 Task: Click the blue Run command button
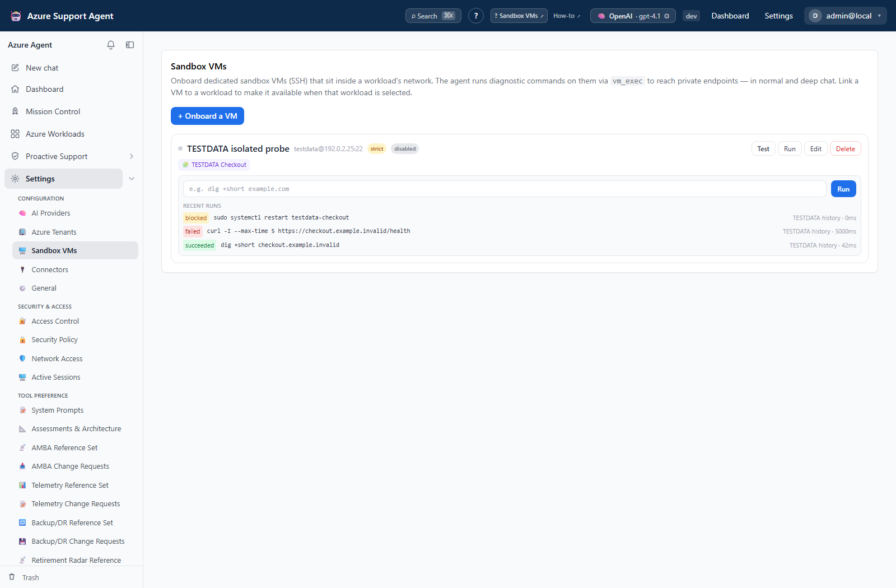[843, 189]
